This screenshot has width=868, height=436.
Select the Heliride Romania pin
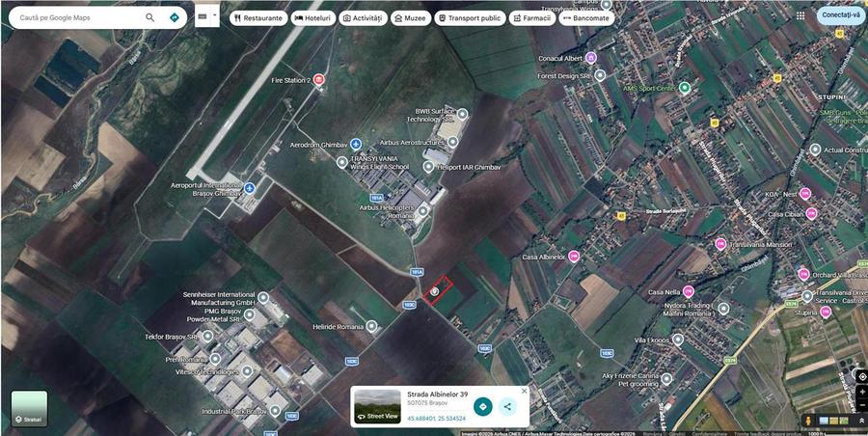pyautogui.click(x=372, y=326)
